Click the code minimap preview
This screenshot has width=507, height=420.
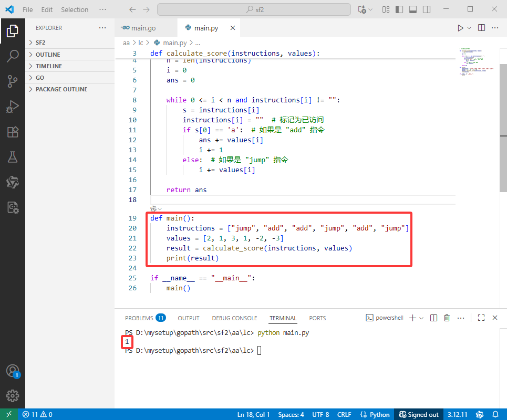point(477,62)
